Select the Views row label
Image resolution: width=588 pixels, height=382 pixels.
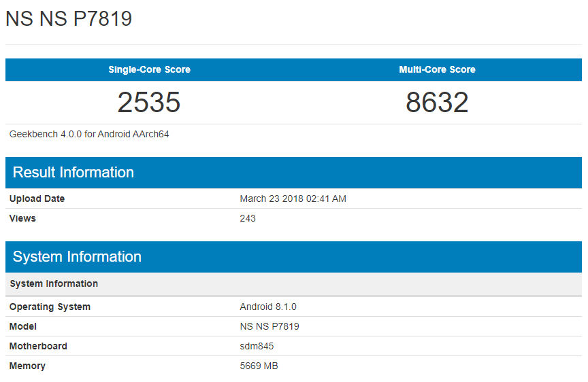(22, 219)
